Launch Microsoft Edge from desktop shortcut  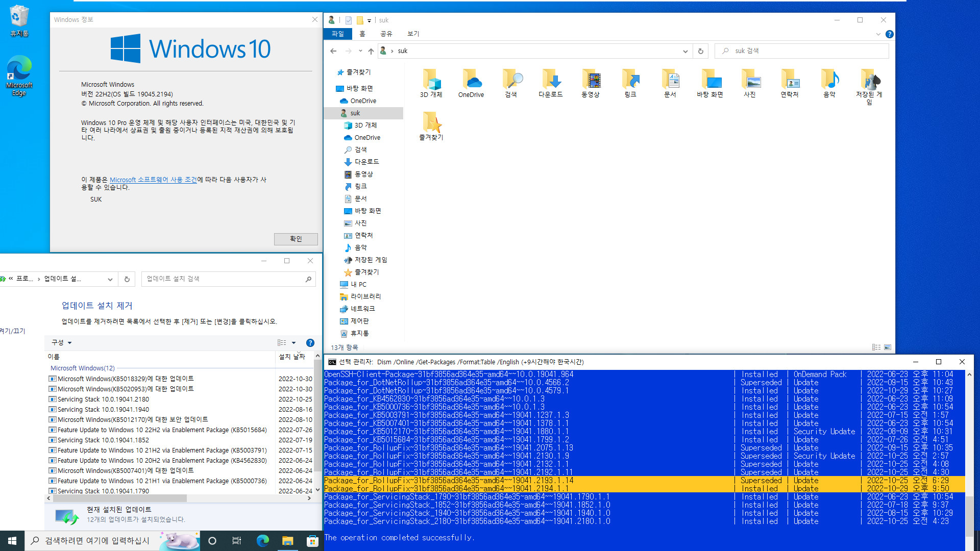point(19,76)
